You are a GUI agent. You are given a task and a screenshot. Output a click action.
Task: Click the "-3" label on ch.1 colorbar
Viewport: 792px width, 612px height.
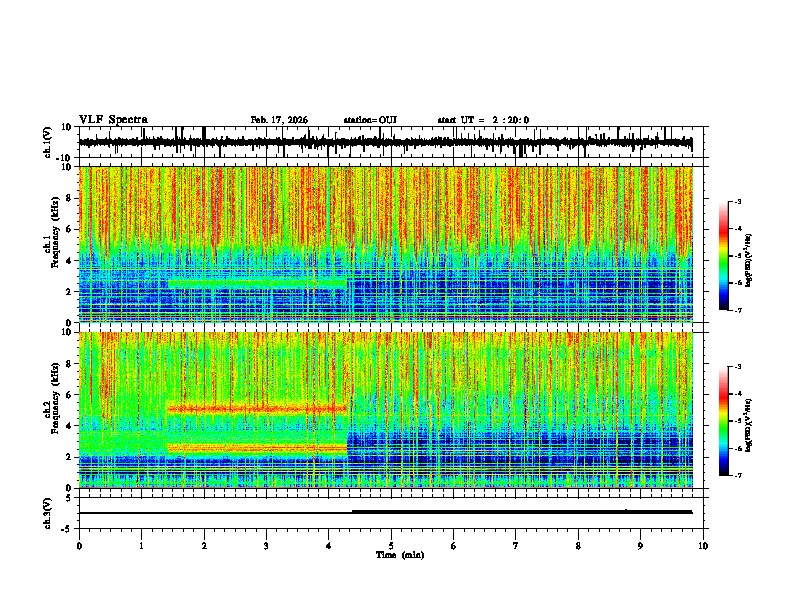pos(738,201)
